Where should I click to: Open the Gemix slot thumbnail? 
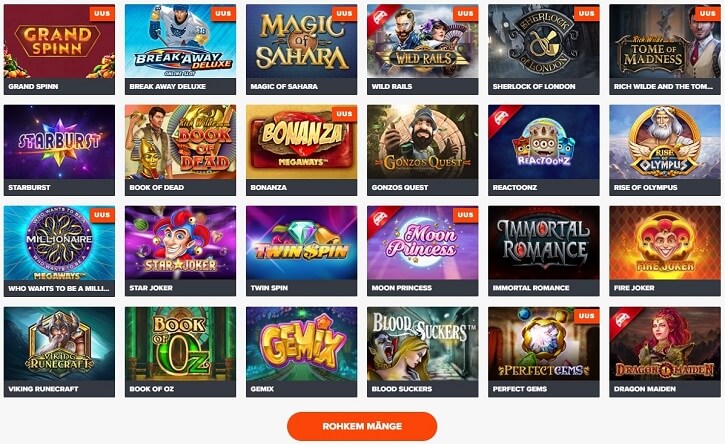point(301,352)
